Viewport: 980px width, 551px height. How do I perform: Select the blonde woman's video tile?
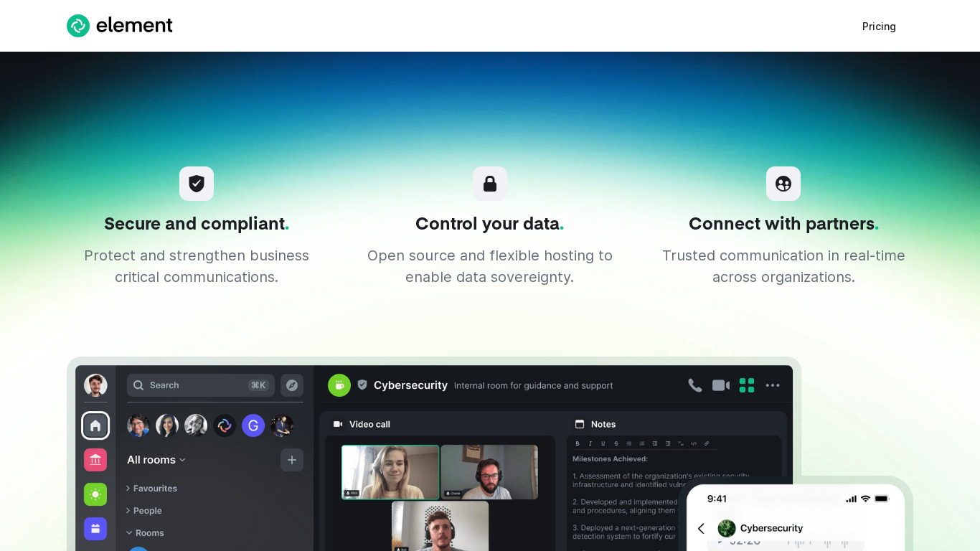[x=390, y=472]
